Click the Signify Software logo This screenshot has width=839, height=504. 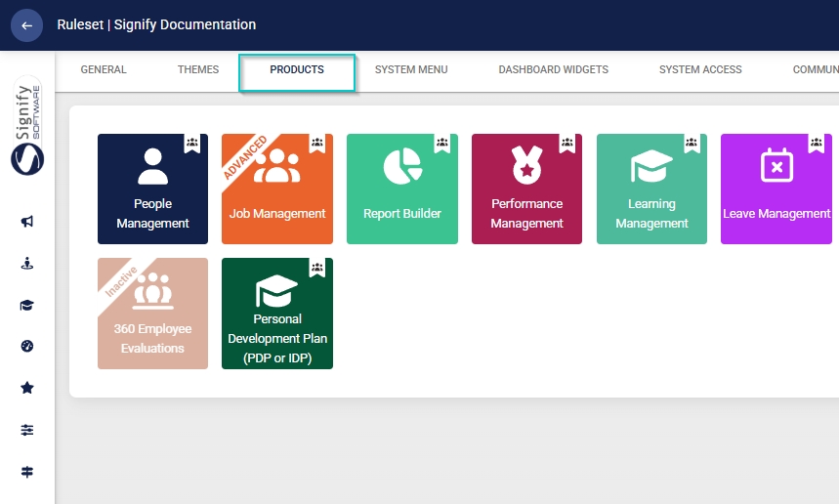[x=27, y=126]
